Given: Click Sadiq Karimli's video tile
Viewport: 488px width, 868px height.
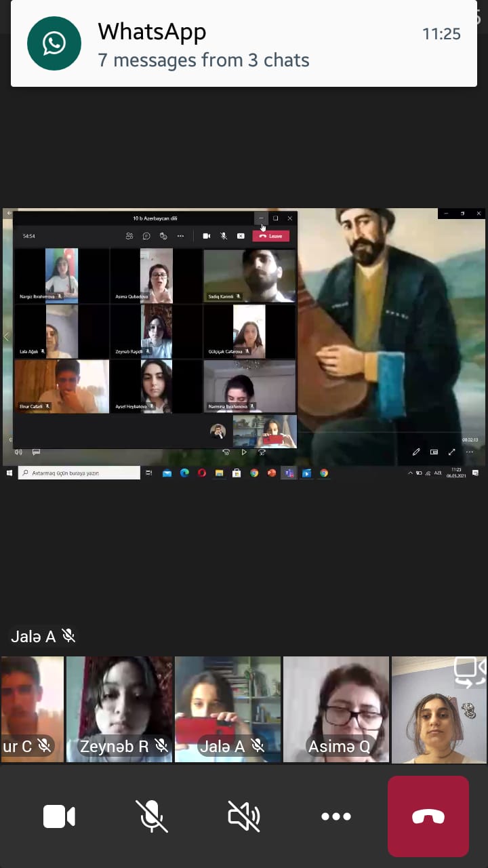Looking at the screenshot, I should coord(250,275).
